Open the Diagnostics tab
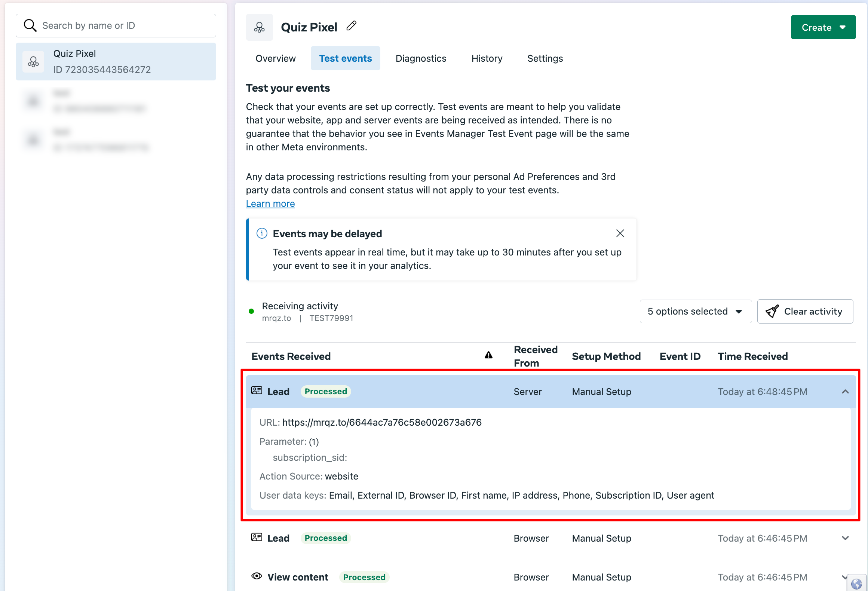 point(421,58)
